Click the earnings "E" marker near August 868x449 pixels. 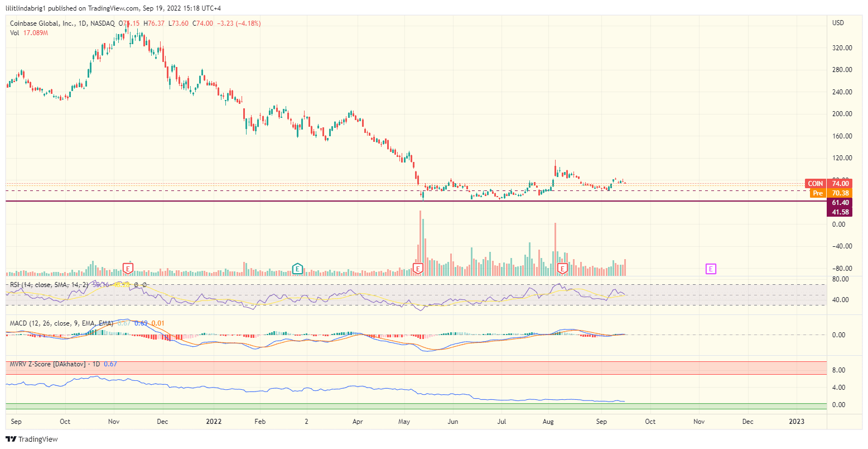click(563, 269)
